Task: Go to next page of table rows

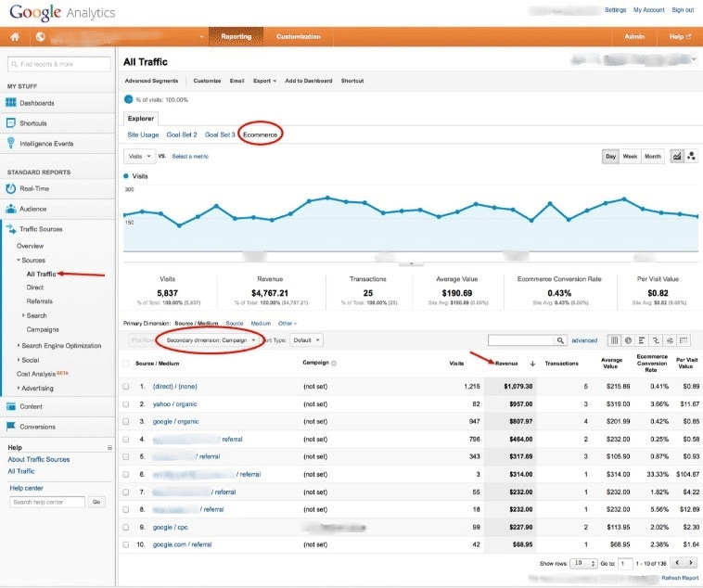Action: (x=689, y=563)
